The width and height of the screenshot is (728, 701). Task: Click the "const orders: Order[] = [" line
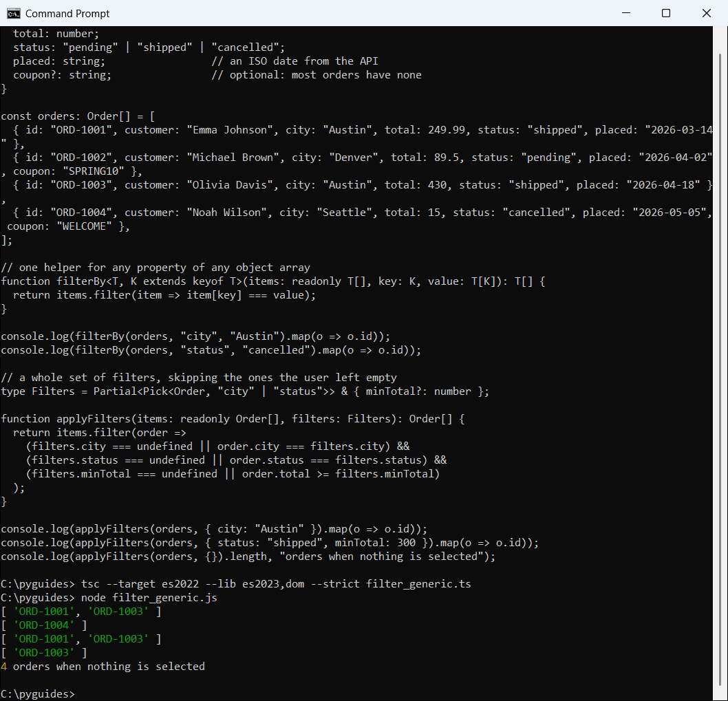pyautogui.click(x=78, y=116)
